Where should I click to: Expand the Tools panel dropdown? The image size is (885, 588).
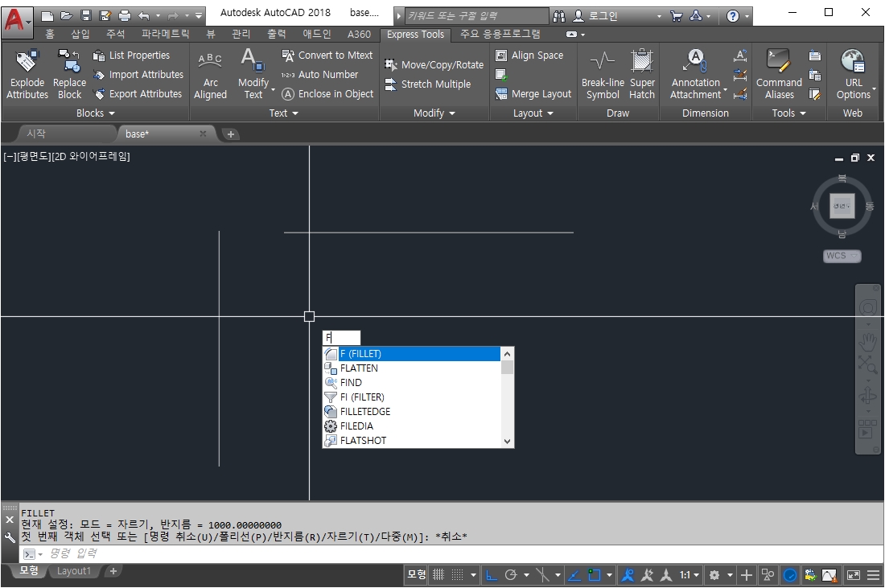(788, 113)
